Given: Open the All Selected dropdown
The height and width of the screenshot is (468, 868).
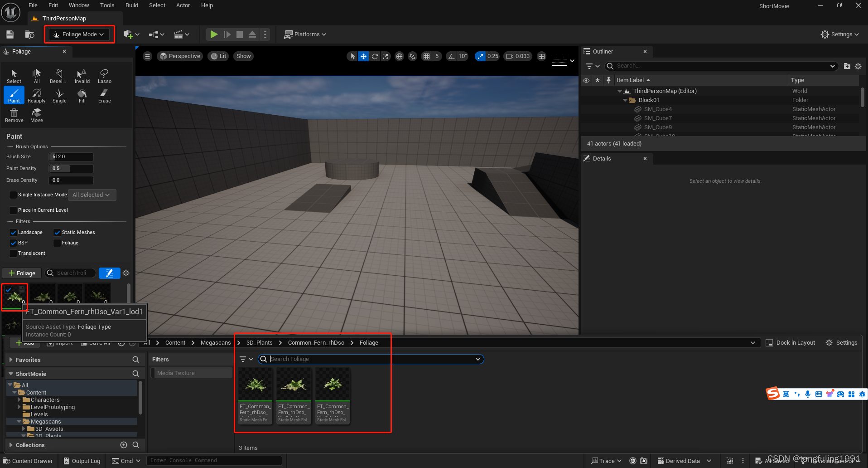Looking at the screenshot, I should (x=92, y=195).
